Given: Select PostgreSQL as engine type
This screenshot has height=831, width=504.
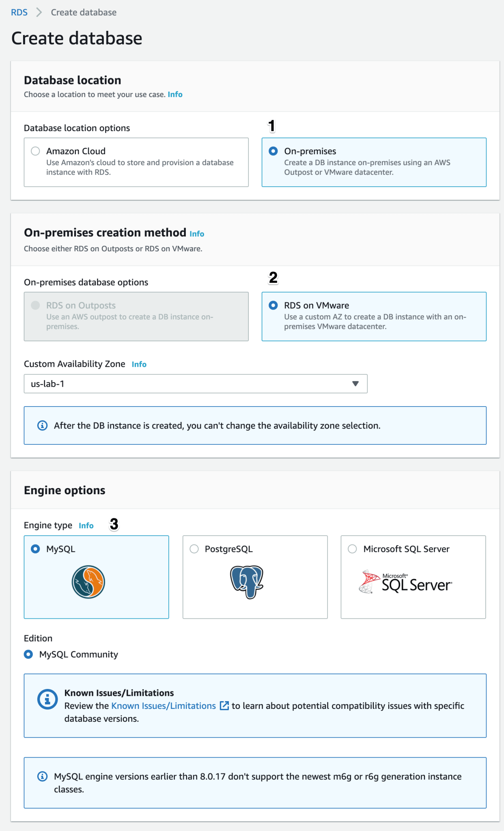Looking at the screenshot, I should (194, 549).
